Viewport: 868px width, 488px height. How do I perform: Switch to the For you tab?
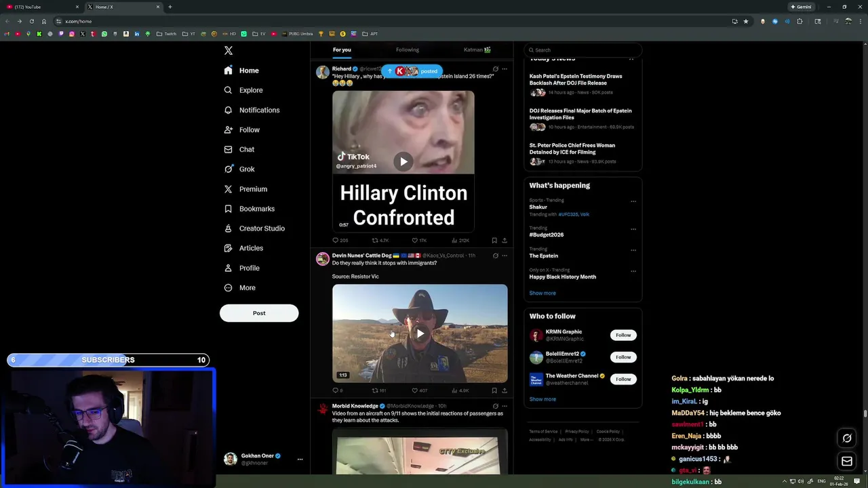coord(342,49)
